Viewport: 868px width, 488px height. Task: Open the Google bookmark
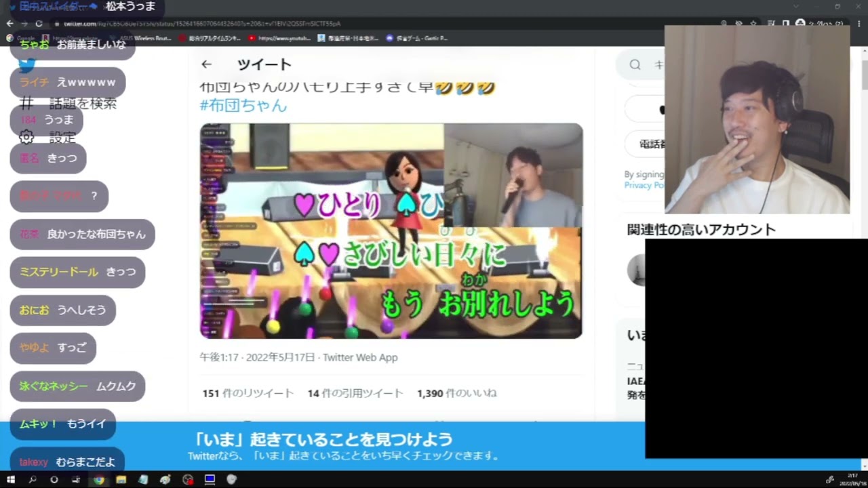[x=20, y=38]
